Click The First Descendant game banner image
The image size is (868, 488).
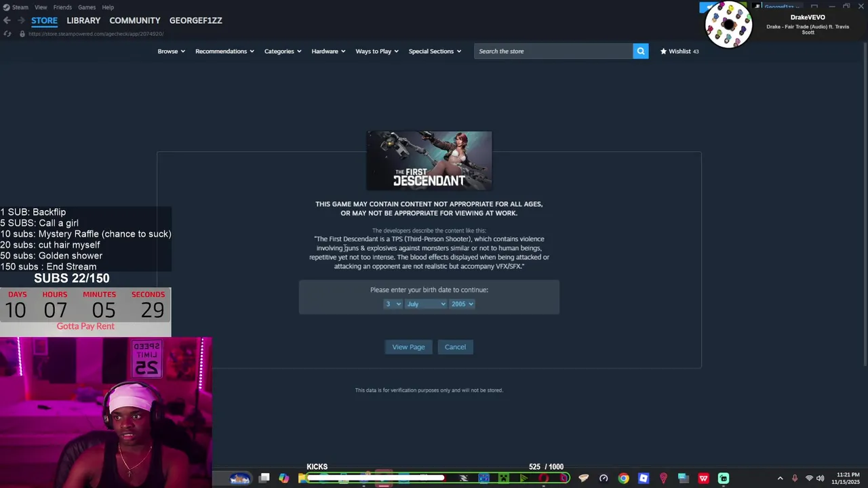pyautogui.click(x=429, y=161)
